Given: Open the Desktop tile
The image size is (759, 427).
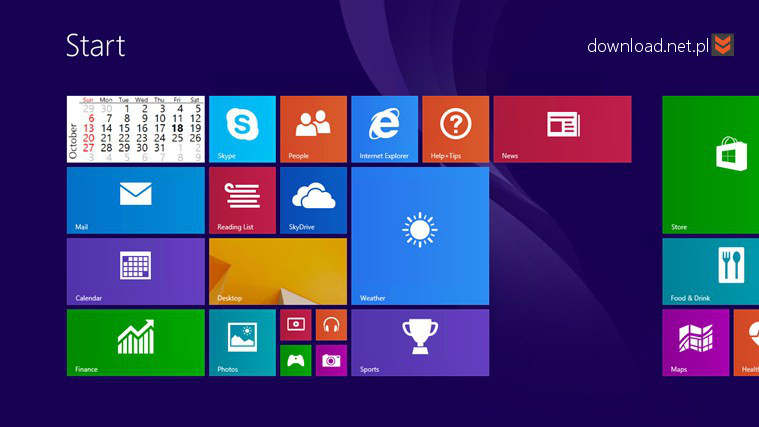Looking at the screenshot, I should (278, 272).
